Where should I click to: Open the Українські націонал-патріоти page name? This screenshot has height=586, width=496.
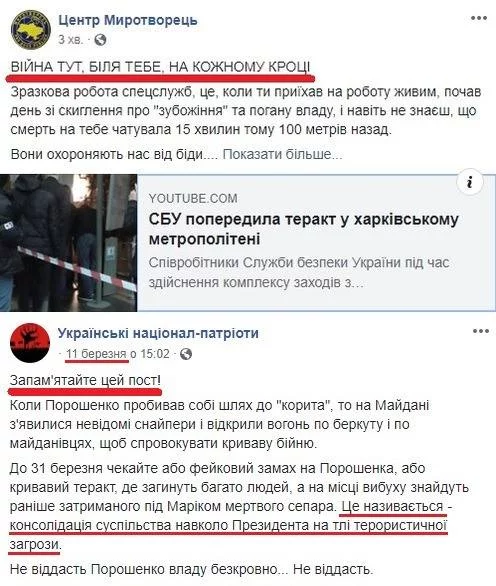tap(158, 333)
